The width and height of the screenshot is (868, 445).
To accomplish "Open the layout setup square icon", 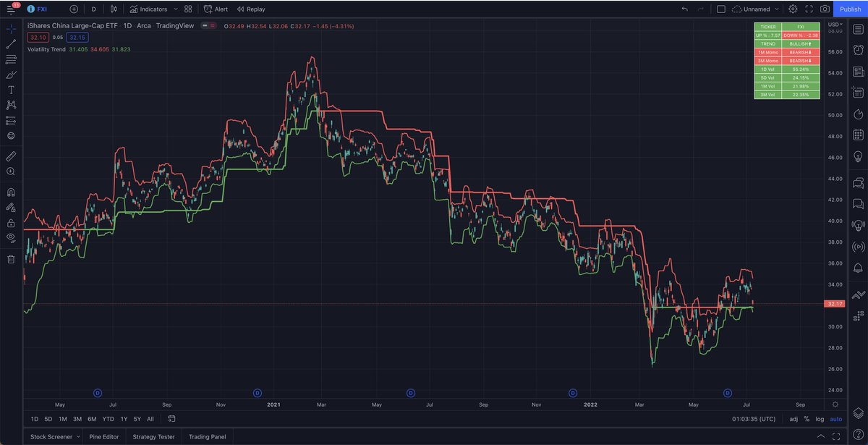I will click(x=720, y=9).
